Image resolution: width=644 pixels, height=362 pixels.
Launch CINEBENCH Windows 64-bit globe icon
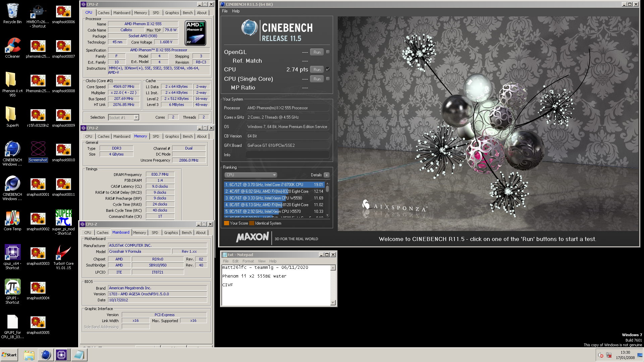coord(12,154)
